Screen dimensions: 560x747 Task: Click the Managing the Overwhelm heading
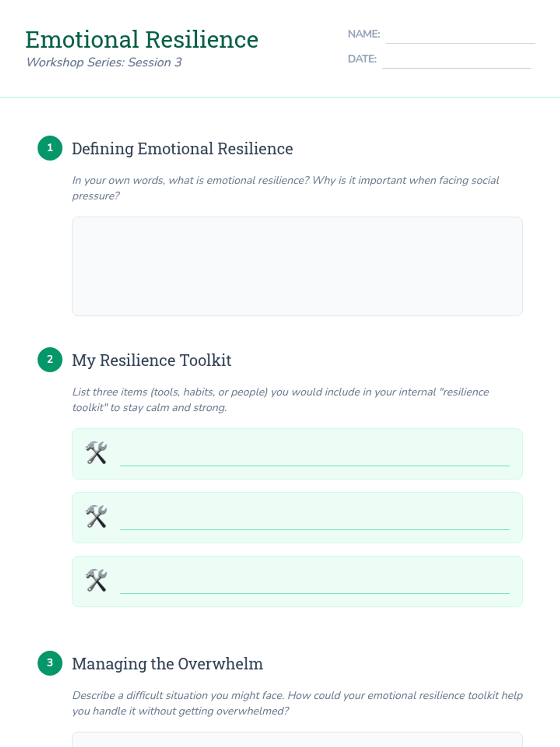click(168, 664)
